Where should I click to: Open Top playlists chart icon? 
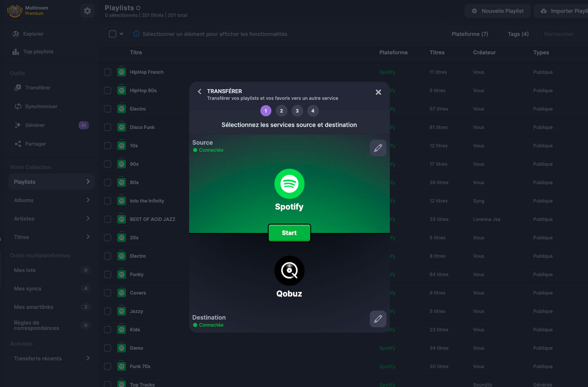tap(16, 51)
